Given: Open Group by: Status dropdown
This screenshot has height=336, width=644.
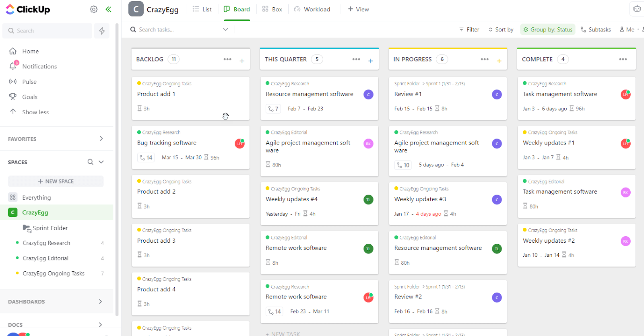Looking at the screenshot, I should [548, 29].
